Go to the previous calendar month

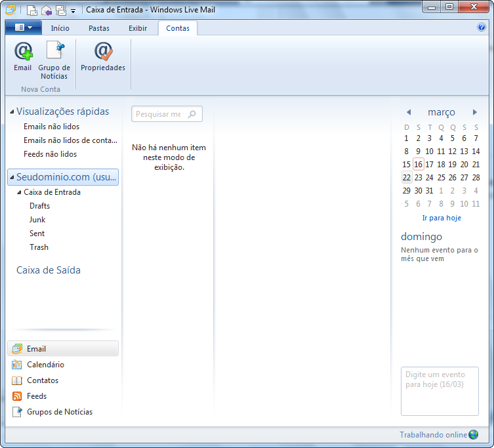pyautogui.click(x=408, y=112)
